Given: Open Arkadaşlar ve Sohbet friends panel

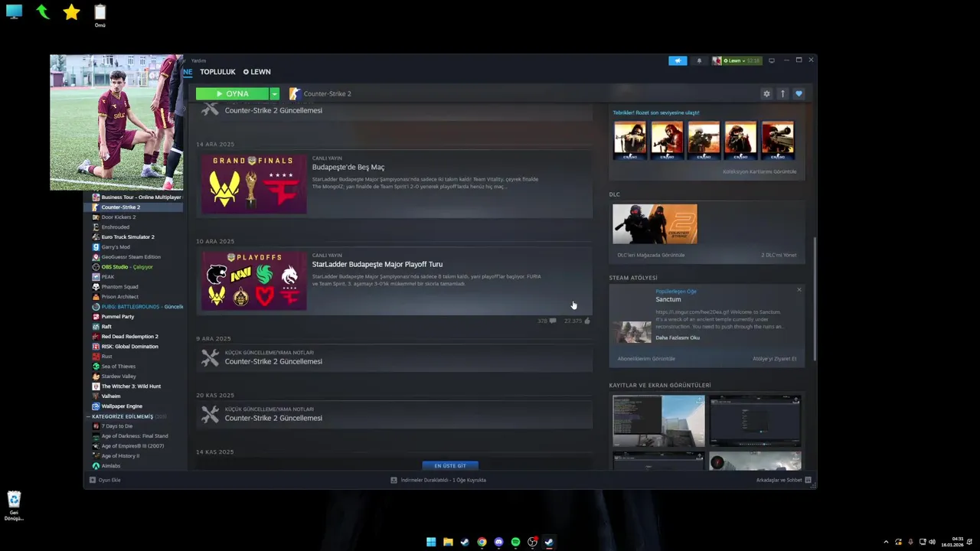Looking at the screenshot, I should 783,481.
